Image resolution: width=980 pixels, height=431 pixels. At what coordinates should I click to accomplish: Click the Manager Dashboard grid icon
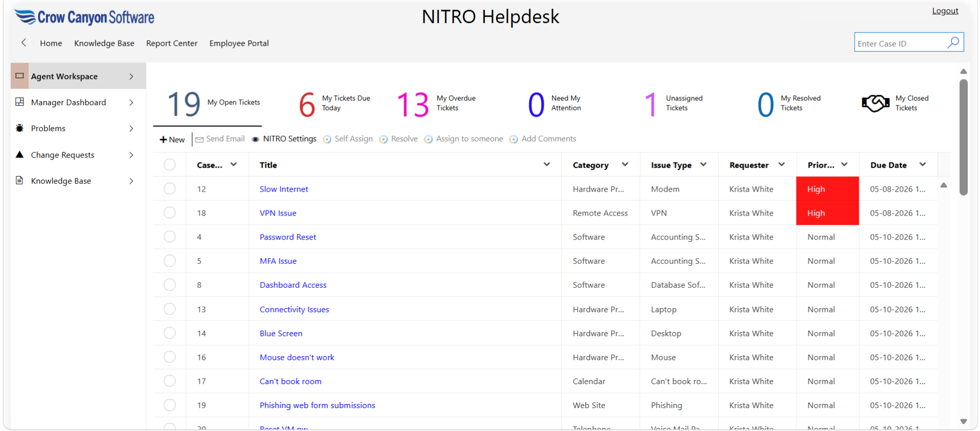[20, 102]
